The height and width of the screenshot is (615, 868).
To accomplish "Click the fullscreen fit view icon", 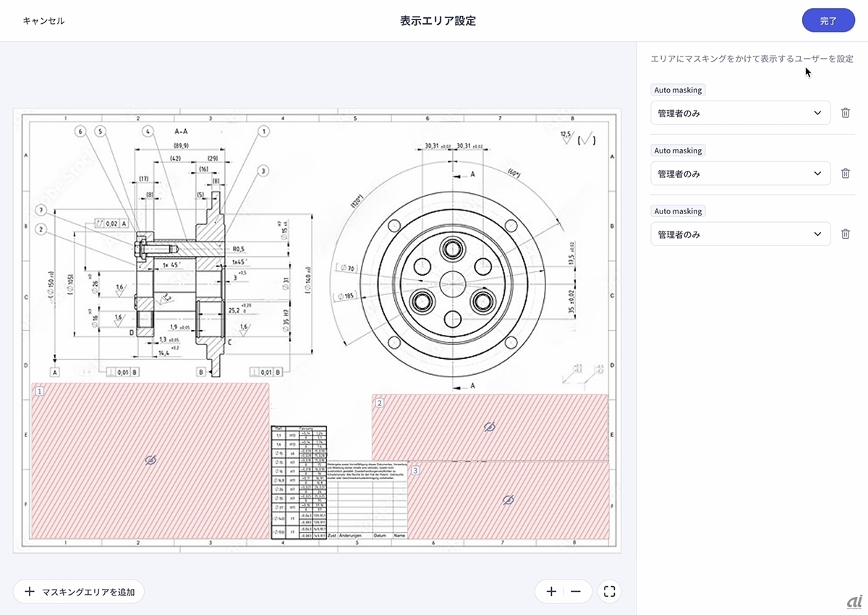I will [609, 591].
